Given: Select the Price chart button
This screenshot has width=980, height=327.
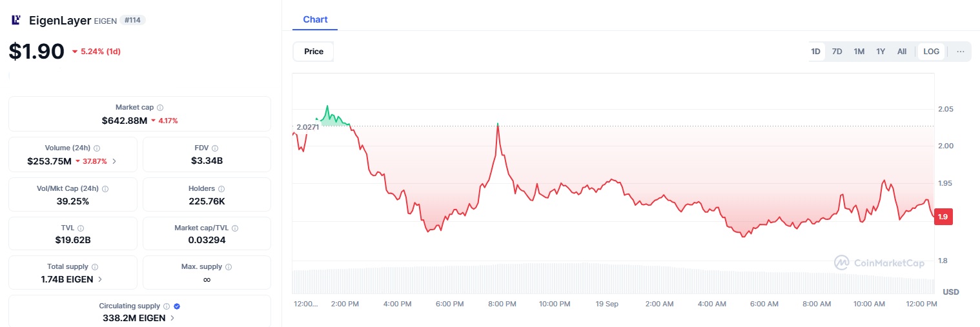Looking at the screenshot, I should coord(314,52).
